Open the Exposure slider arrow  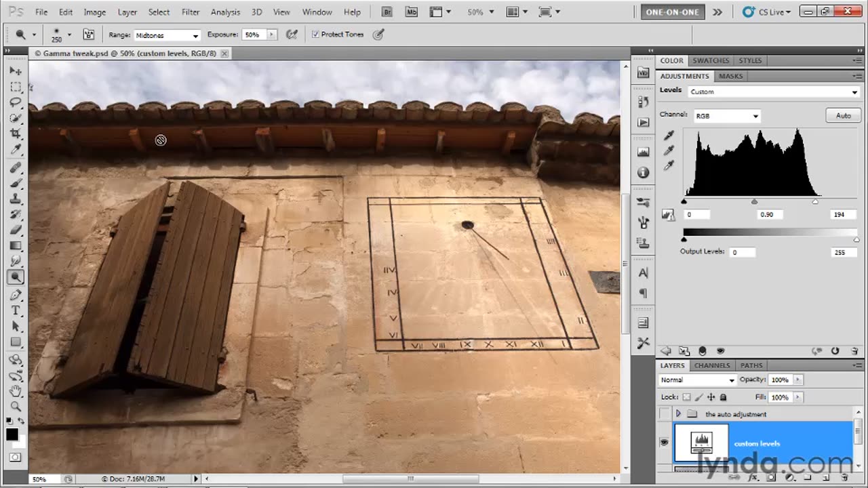coord(272,35)
